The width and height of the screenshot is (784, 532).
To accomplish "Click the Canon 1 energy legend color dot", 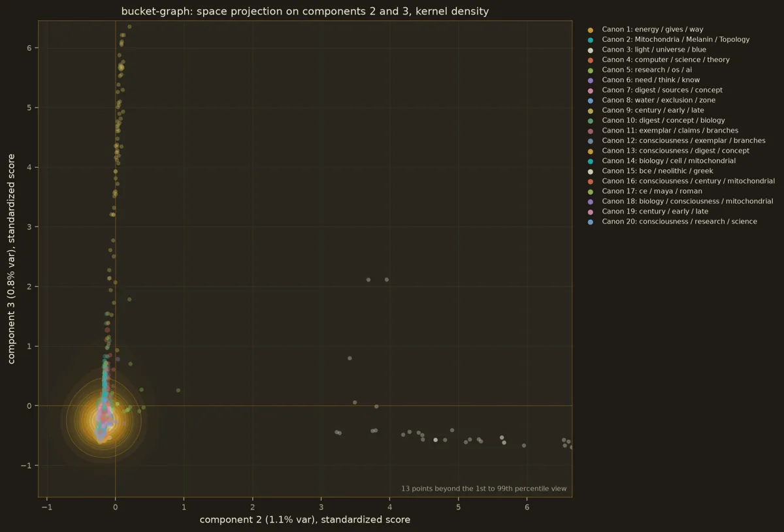I will click(x=591, y=29).
